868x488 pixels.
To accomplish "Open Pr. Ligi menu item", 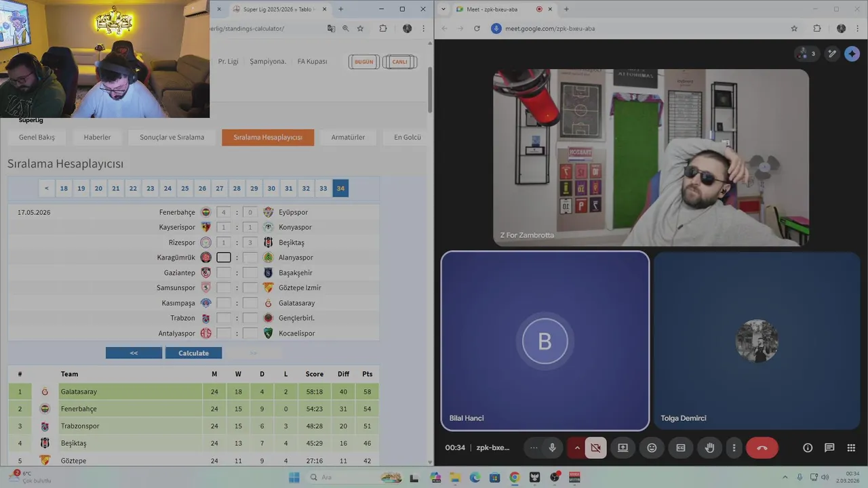I will coord(228,61).
